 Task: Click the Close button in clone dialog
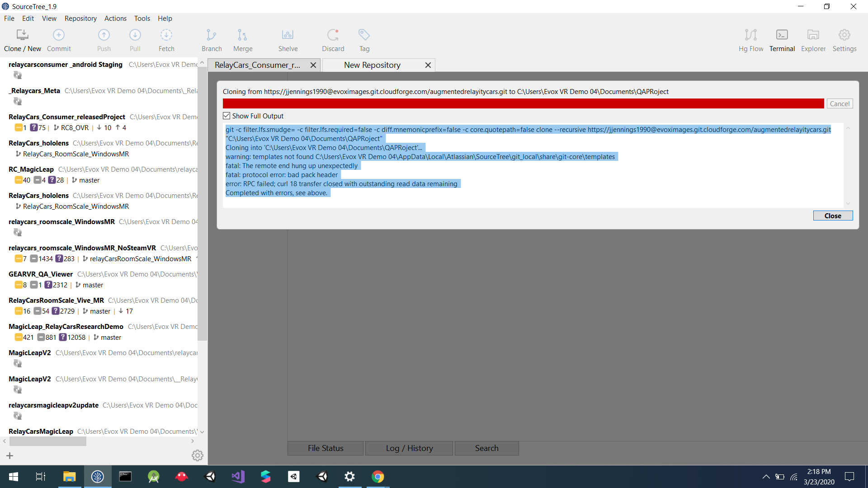coord(833,216)
